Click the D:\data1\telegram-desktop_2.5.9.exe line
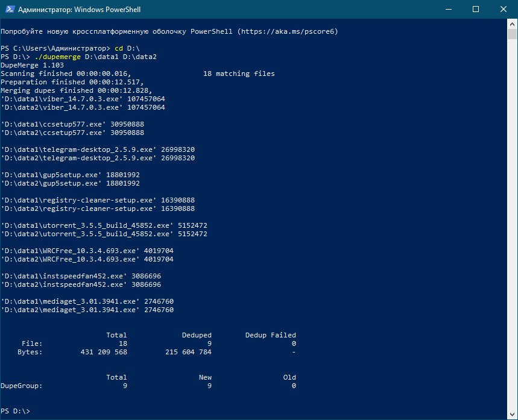Image resolution: width=518 pixels, height=420 pixels. [x=98, y=149]
